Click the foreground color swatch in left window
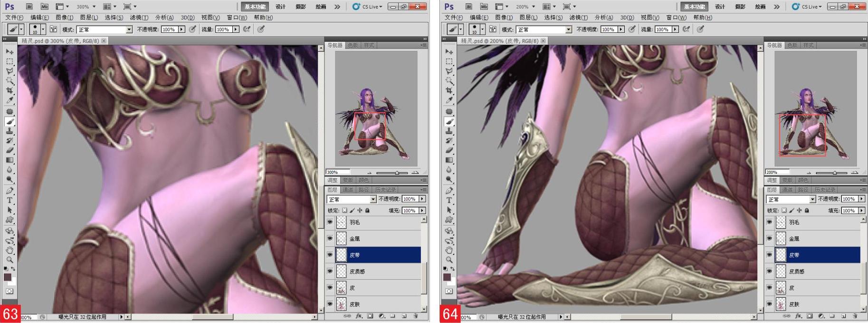The image size is (868, 323). click(8, 277)
